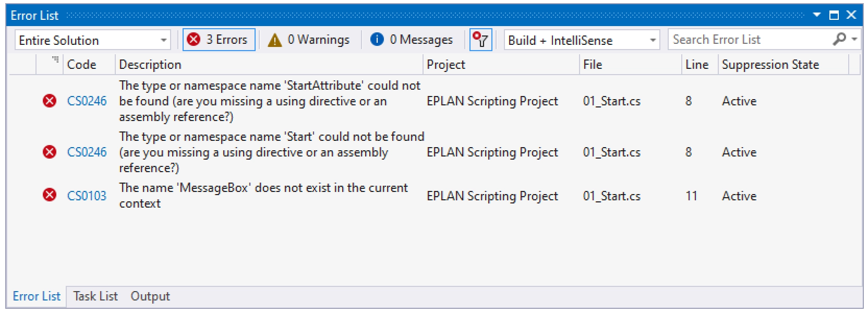
Task: Click into Search Error List field
Action: [750, 40]
